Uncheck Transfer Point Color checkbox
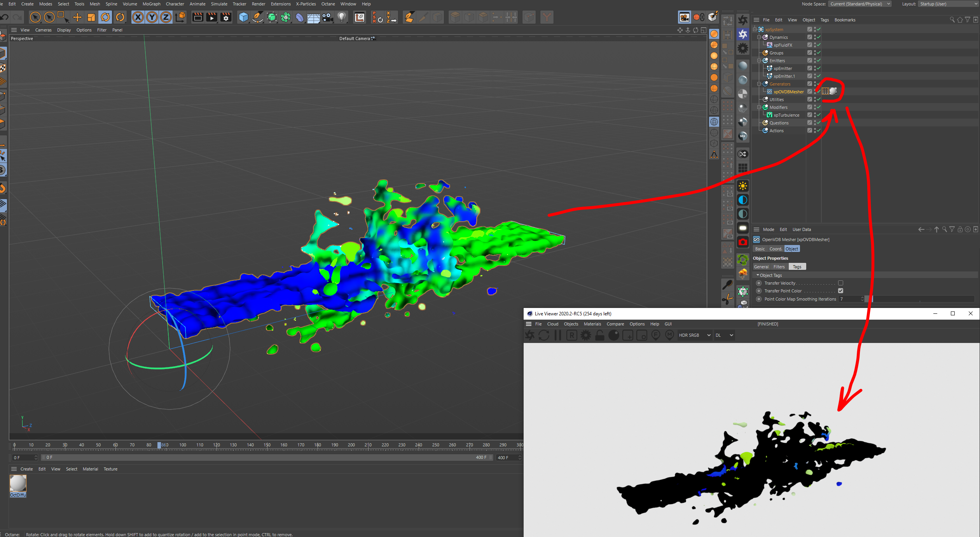This screenshot has width=980, height=537. coord(840,291)
